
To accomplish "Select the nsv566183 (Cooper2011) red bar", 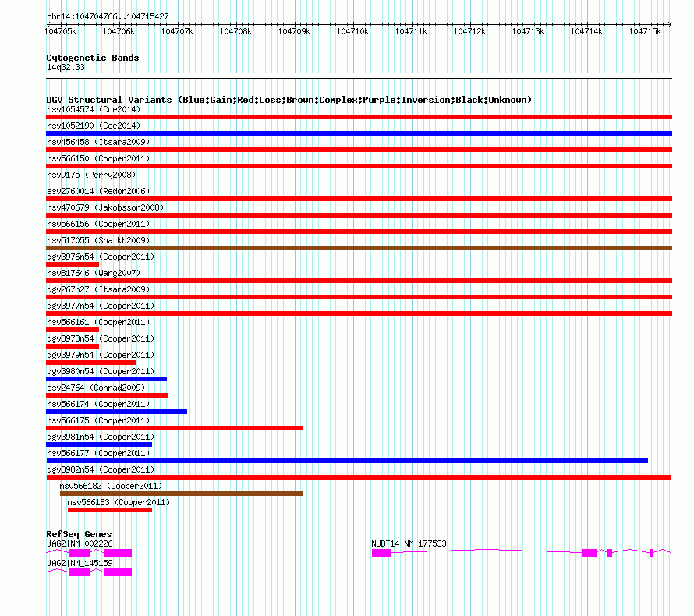I will [110, 510].
